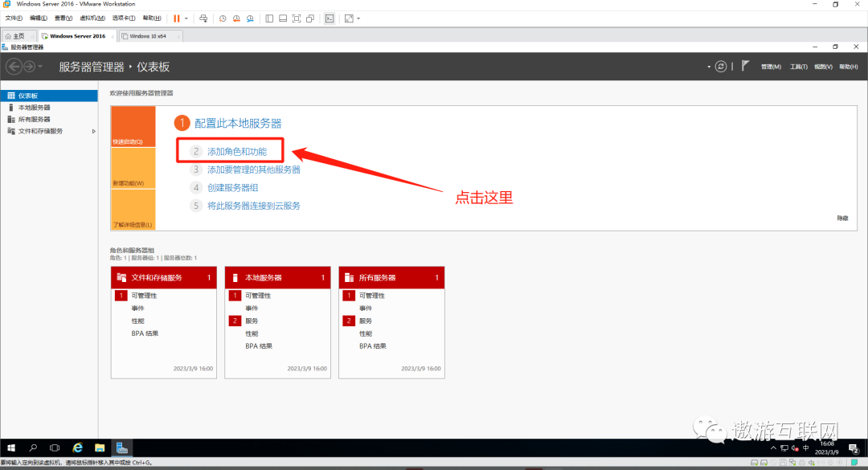Click the Server Manager taskbar icon
The width and height of the screenshot is (868, 470).
[x=122, y=448]
